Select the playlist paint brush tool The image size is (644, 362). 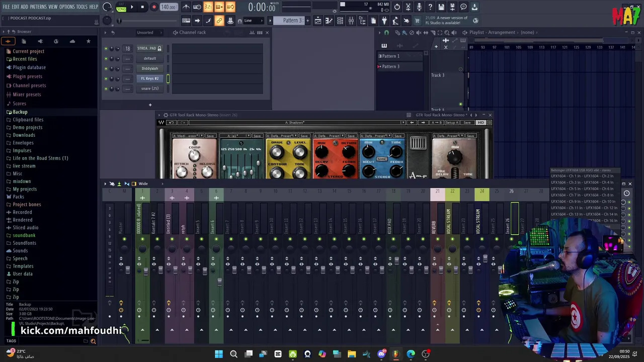click(x=405, y=33)
